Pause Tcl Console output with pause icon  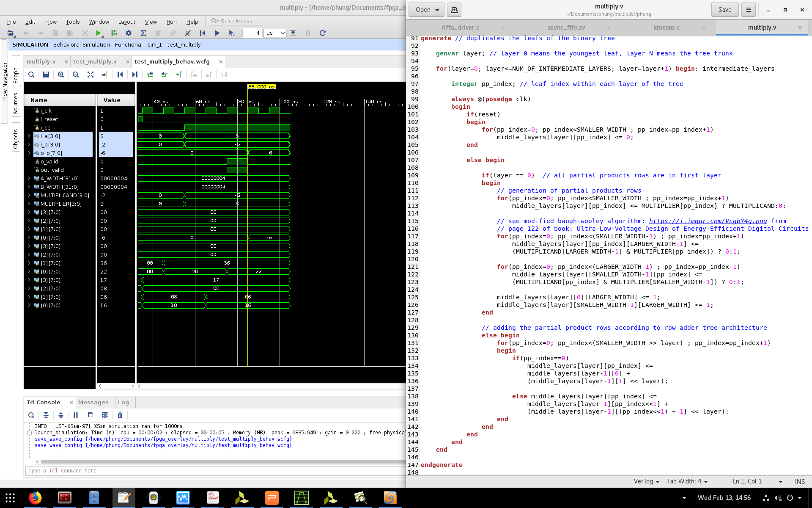click(x=76, y=415)
